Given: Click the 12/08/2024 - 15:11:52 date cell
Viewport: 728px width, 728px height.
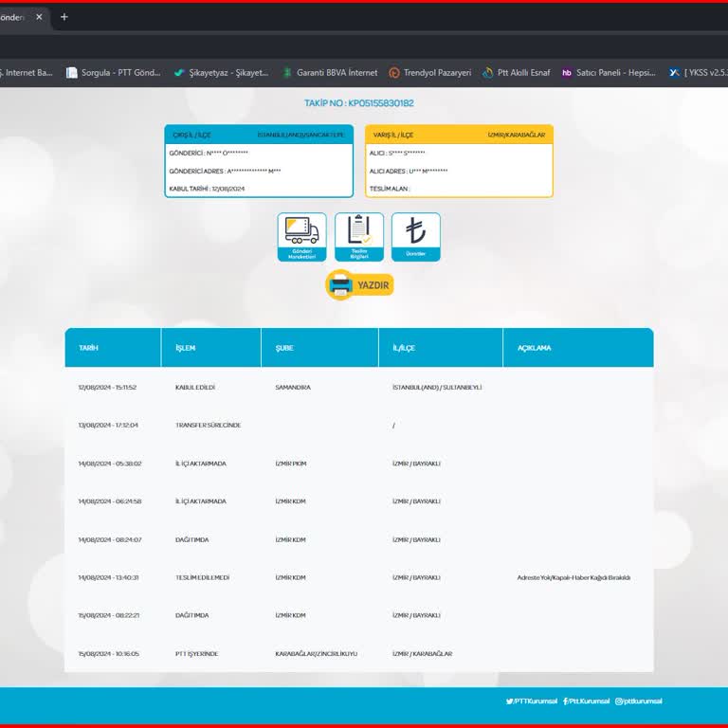Looking at the screenshot, I should pyautogui.click(x=107, y=387).
